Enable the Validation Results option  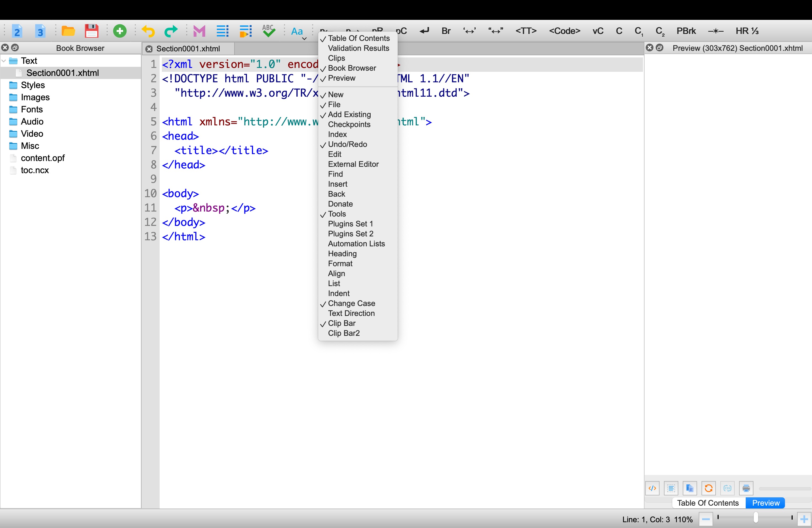358,48
